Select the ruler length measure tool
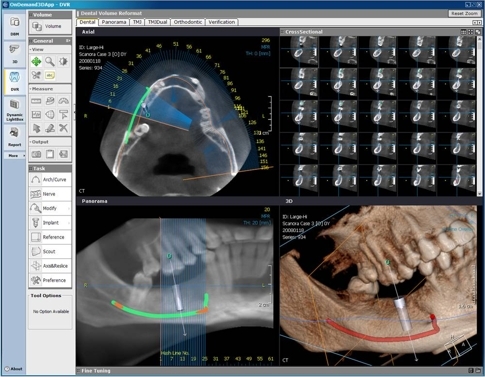 (36, 101)
